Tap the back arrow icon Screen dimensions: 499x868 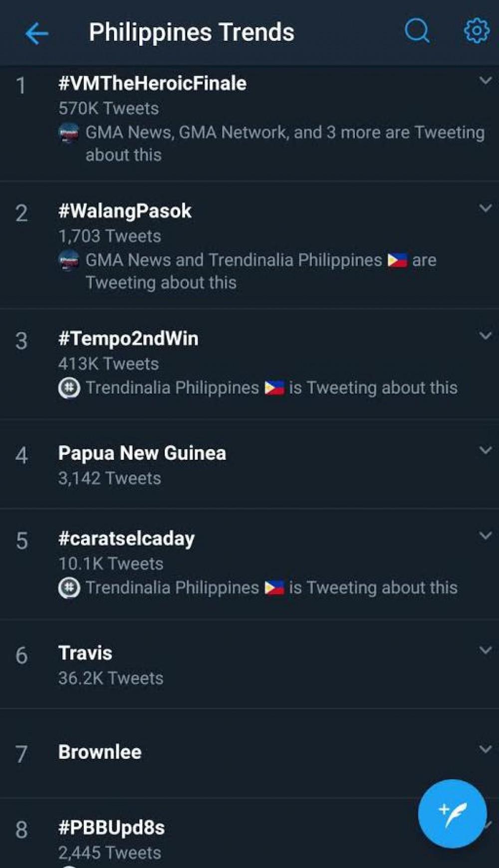coord(36,33)
